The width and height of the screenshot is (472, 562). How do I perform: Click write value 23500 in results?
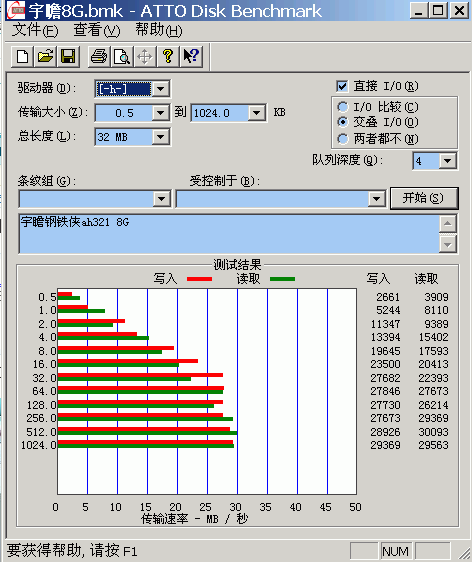point(385,364)
